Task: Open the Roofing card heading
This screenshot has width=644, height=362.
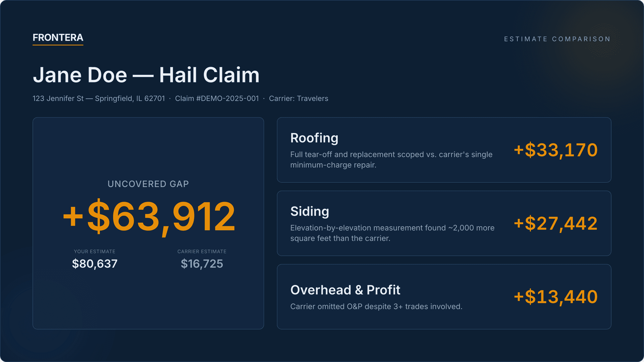Action: (x=314, y=138)
